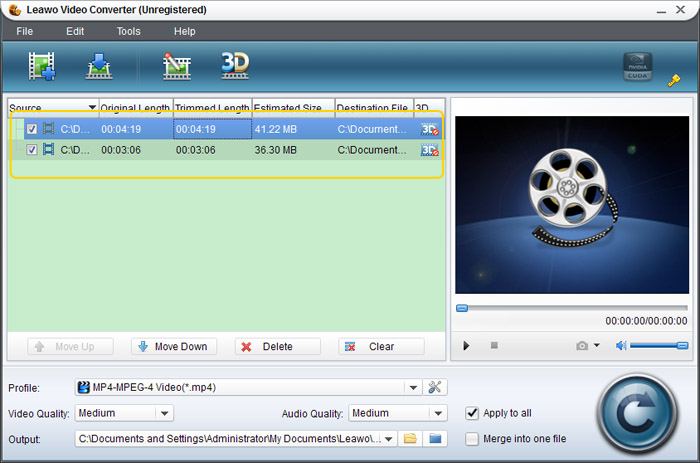This screenshot has width=700, height=463.
Task: Start conversion with the big Convert button
Action: (x=638, y=414)
